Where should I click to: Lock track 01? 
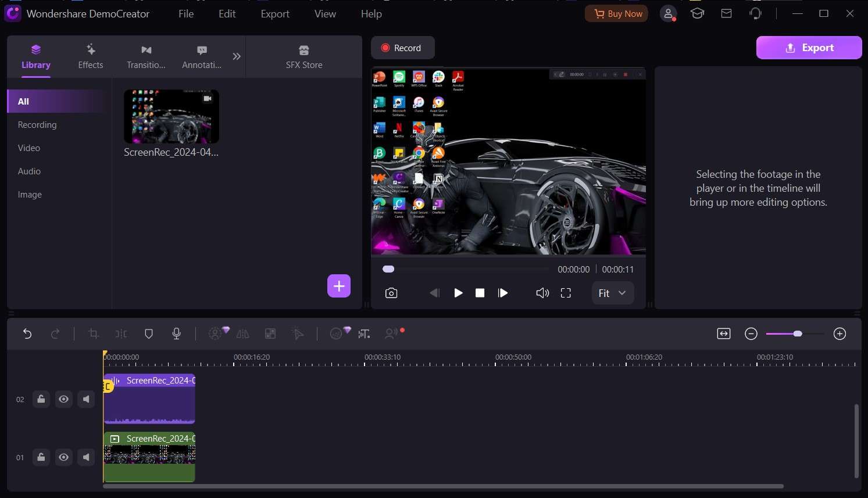pyautogui.click(x=41, y=457)
